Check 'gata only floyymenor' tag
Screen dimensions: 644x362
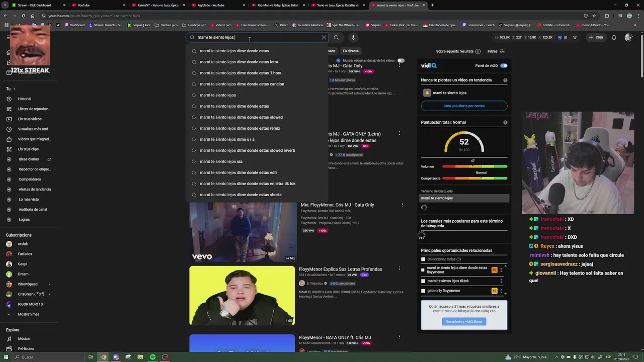[x=423, y=291]
